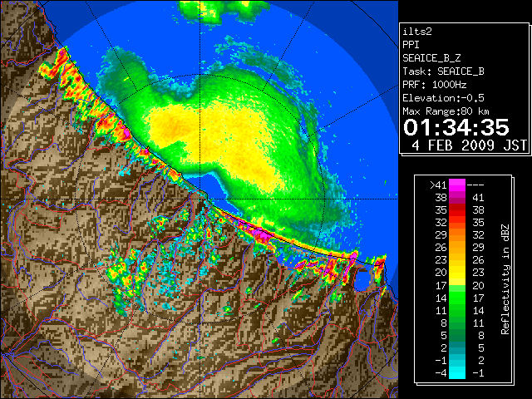Click the 'Reflectivity in dBZ' legend label

505,279
